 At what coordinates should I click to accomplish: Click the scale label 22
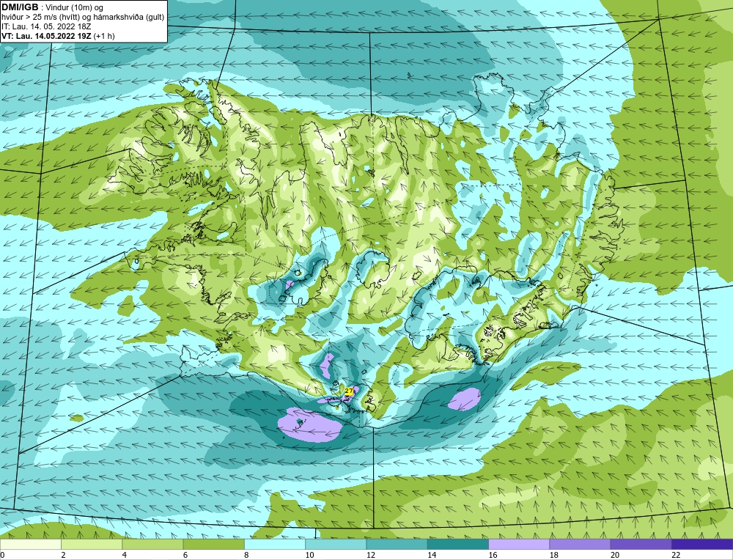tap(676, 555)
